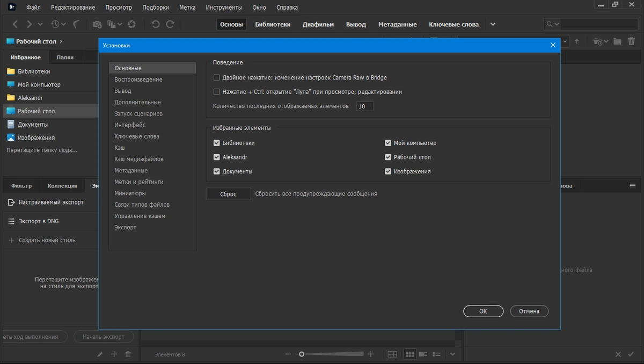Open recent folders icon in path bar
This screenshot has height=364, width=644.
coord(599,41)
